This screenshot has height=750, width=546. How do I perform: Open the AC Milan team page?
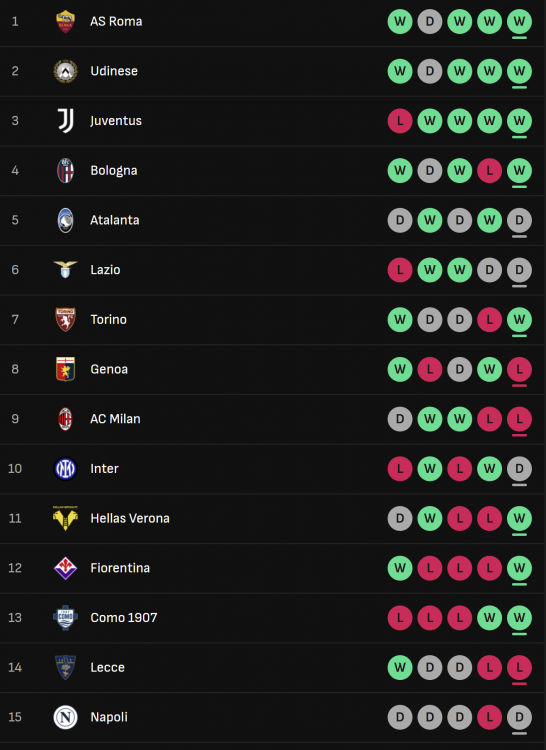(x=115, y=419)
